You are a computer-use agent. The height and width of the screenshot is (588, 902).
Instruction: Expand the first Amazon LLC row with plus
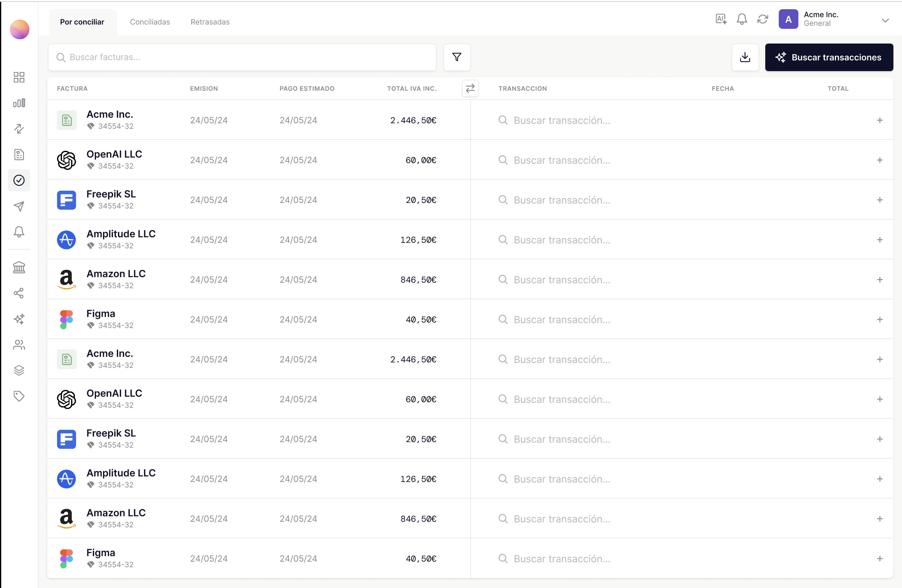click(x=880, y=280)
